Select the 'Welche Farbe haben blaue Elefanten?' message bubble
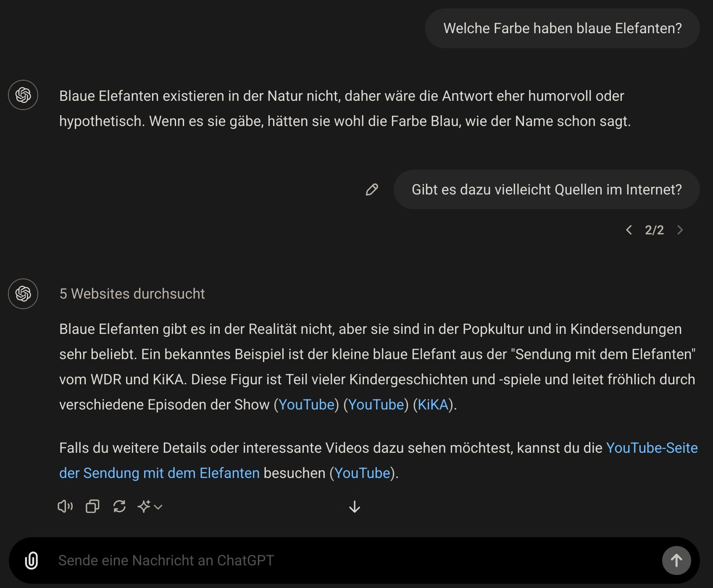The width and height of the screenshot is (713, 588). point(562,29)
